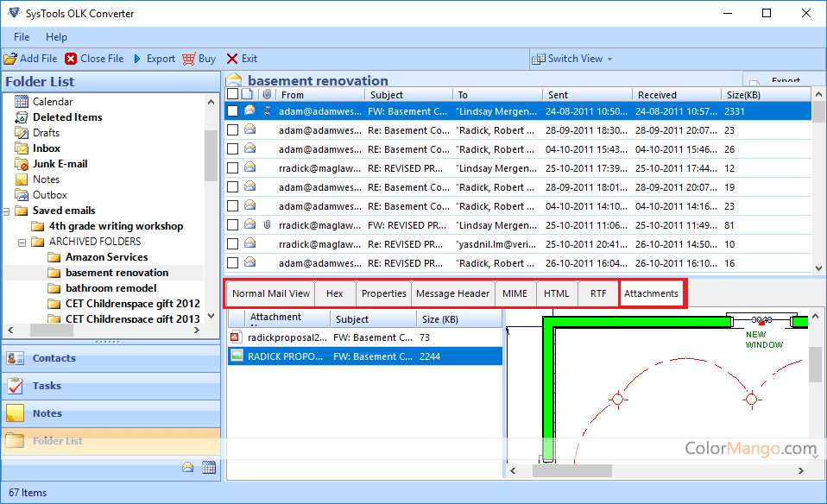Click the folder list vertical scrollbar
This screenshot has height=504, width=827.
tap(211, 155)
